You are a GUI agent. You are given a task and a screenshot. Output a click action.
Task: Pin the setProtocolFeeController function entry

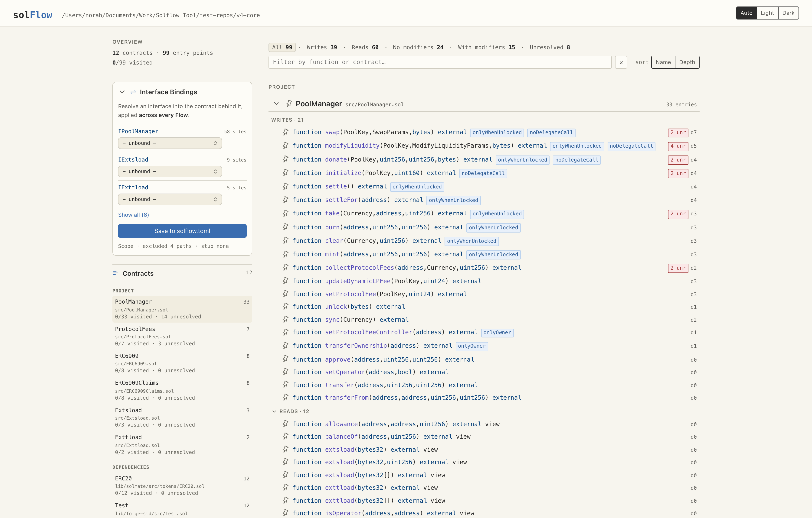pyautogui.click(x=286, y=332)
